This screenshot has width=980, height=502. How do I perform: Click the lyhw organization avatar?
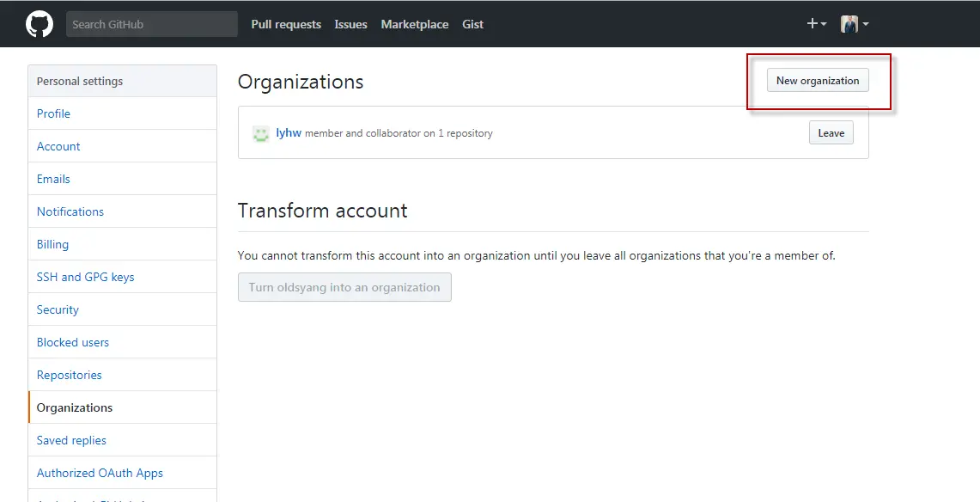pyautogui.click(x=260, y=133)
